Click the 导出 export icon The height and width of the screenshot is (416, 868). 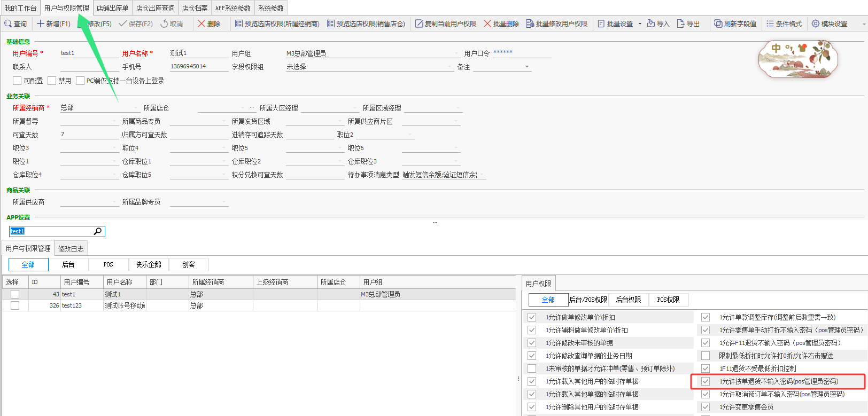(x=680, y=23)
